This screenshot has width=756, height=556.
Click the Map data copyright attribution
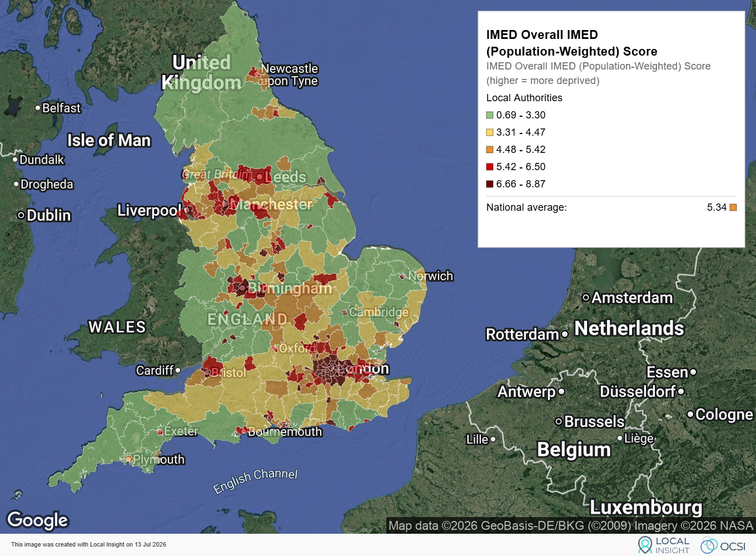click(571, 525)
